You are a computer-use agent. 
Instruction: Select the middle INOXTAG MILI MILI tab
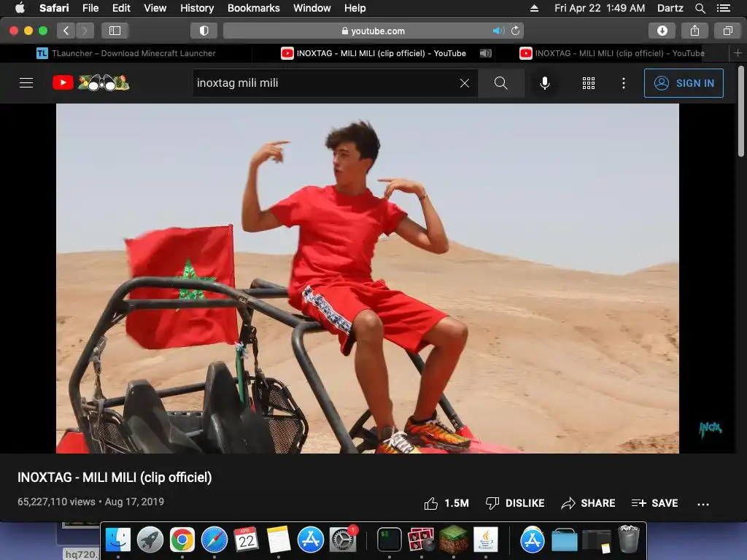373,53
